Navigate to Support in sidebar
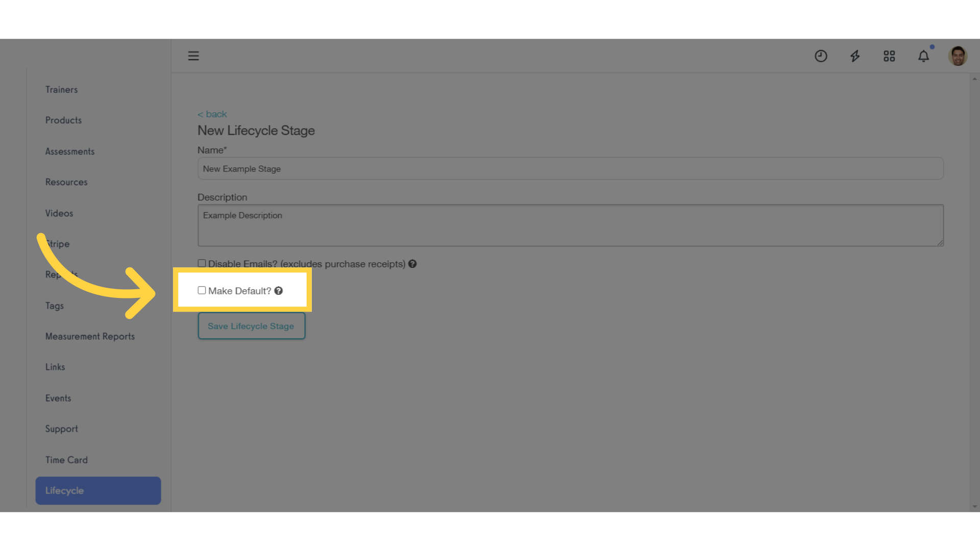980x551 pixels. 61,429
